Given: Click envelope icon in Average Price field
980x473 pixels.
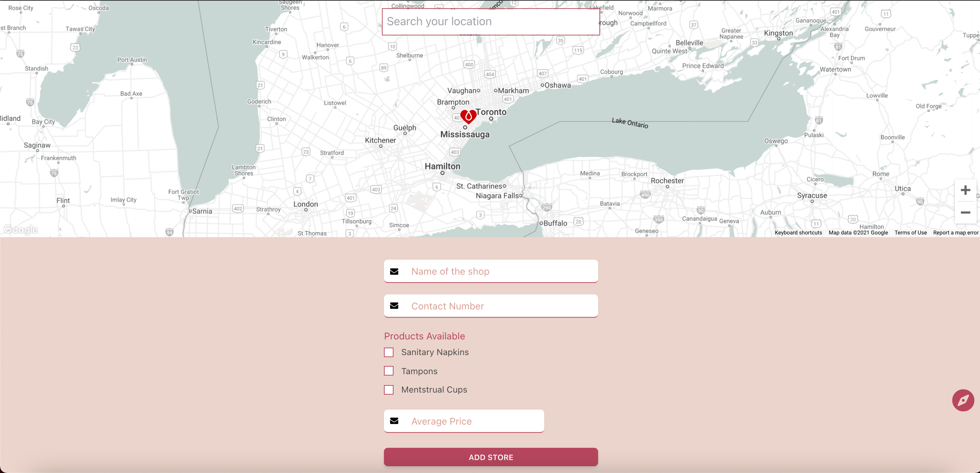Looking at the screenshot, I should point(394,421).
